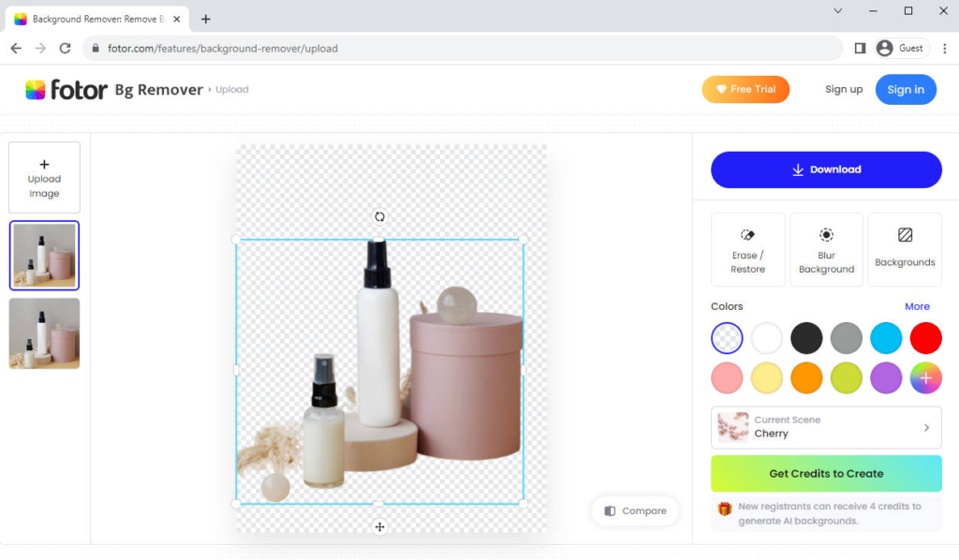Select the transparent background swatch
The height and width of the screenshot is (560, 959).
tap(727, 338)
